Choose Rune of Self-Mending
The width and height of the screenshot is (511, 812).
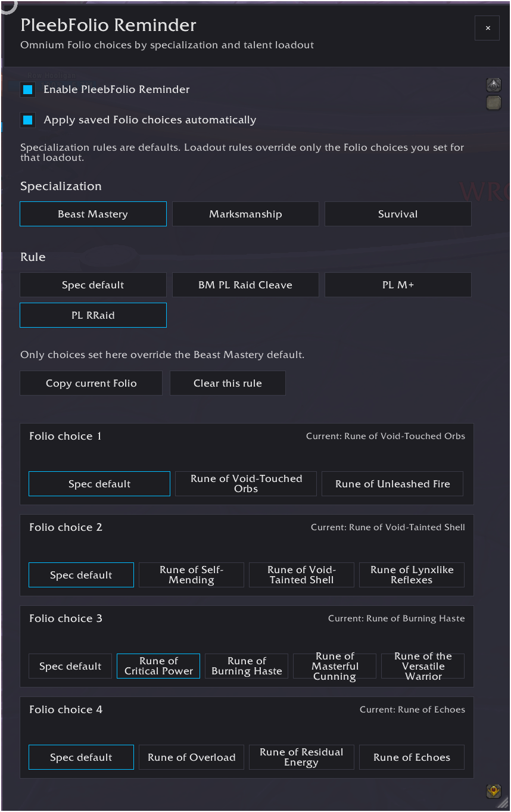[x=191, y=575]
